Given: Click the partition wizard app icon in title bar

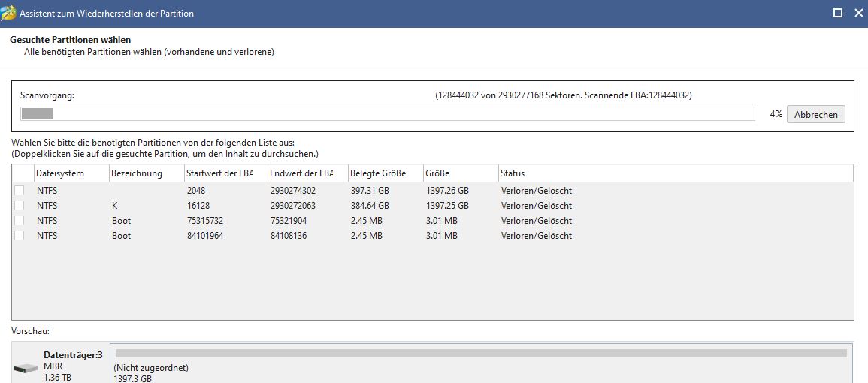Looking at the screenshot, I should 9,13.
